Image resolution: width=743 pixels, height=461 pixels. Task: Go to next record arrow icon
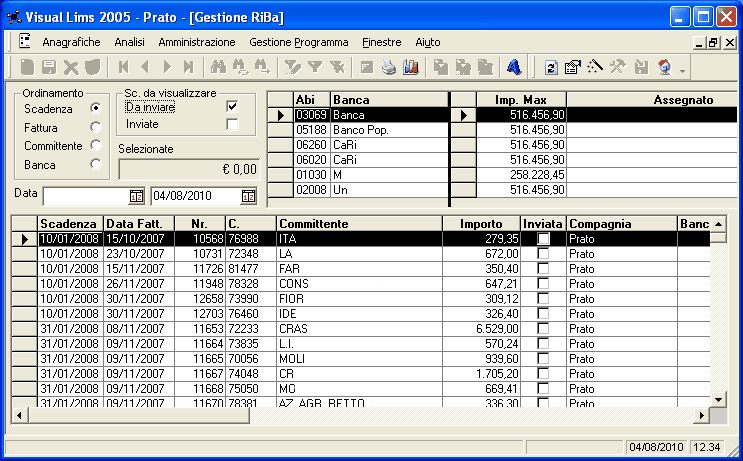[x=167, y=67]
